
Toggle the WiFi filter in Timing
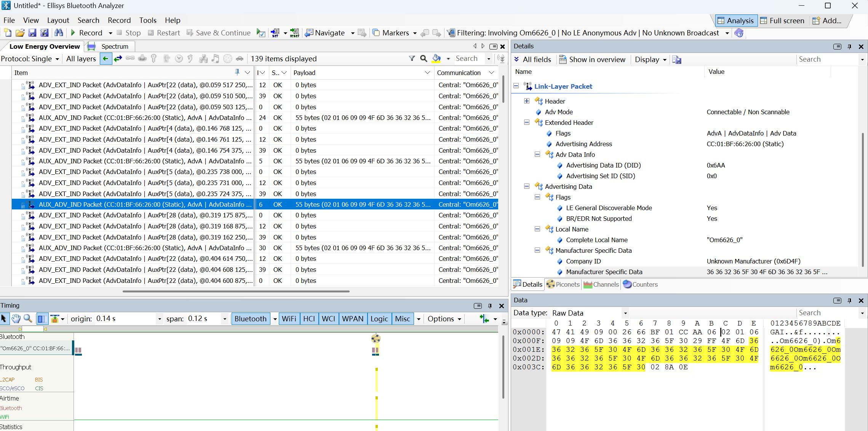tap(289, 319)
